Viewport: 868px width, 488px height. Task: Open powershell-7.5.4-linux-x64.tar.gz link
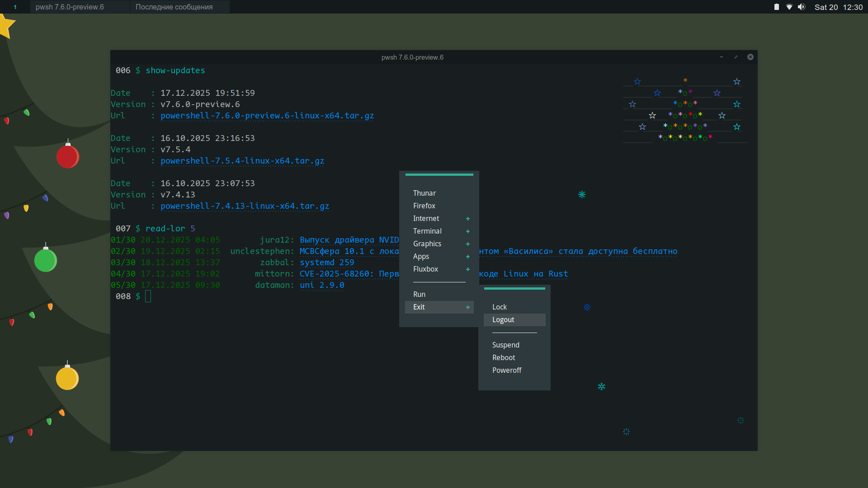click(x=242, y=161)
